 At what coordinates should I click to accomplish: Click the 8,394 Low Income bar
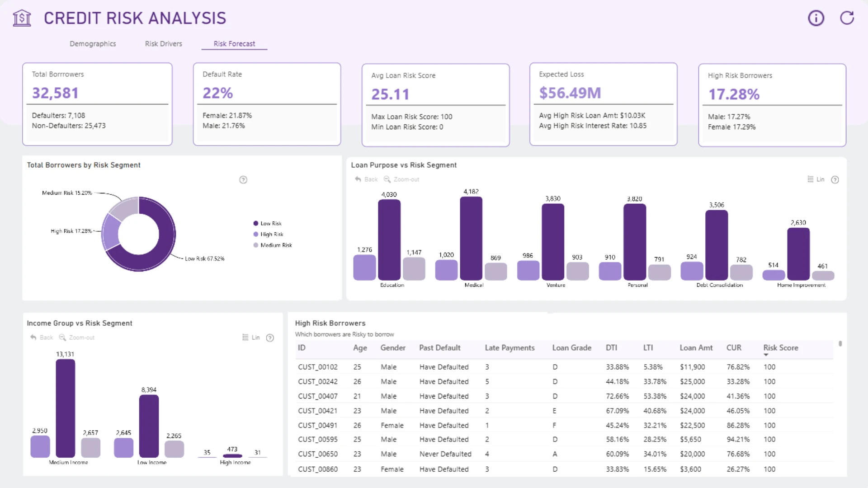[x=149, y=427]
